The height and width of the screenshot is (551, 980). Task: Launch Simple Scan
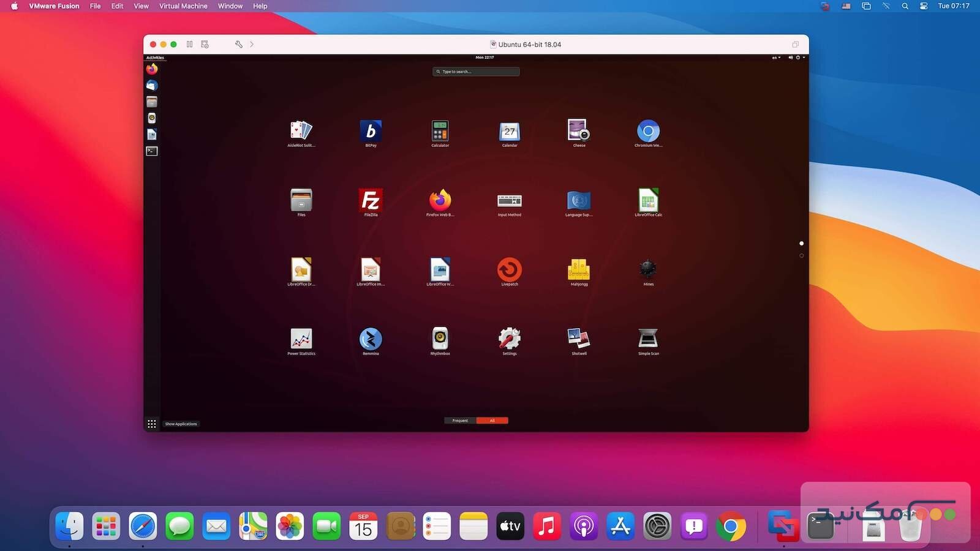647,339
